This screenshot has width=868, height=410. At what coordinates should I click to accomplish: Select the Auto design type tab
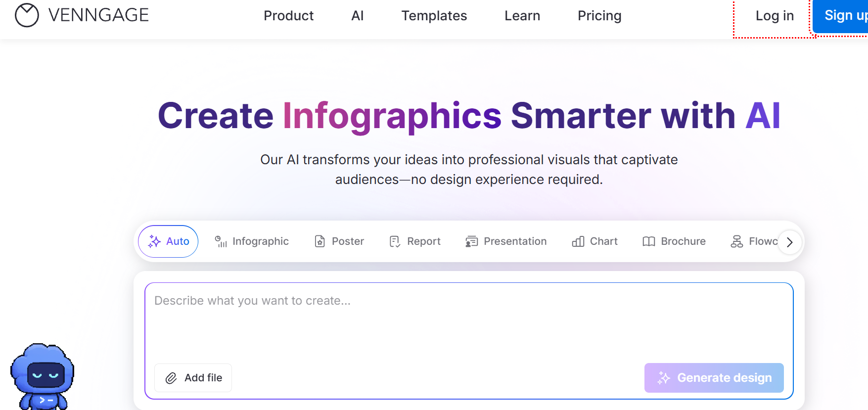click(168, 241)
